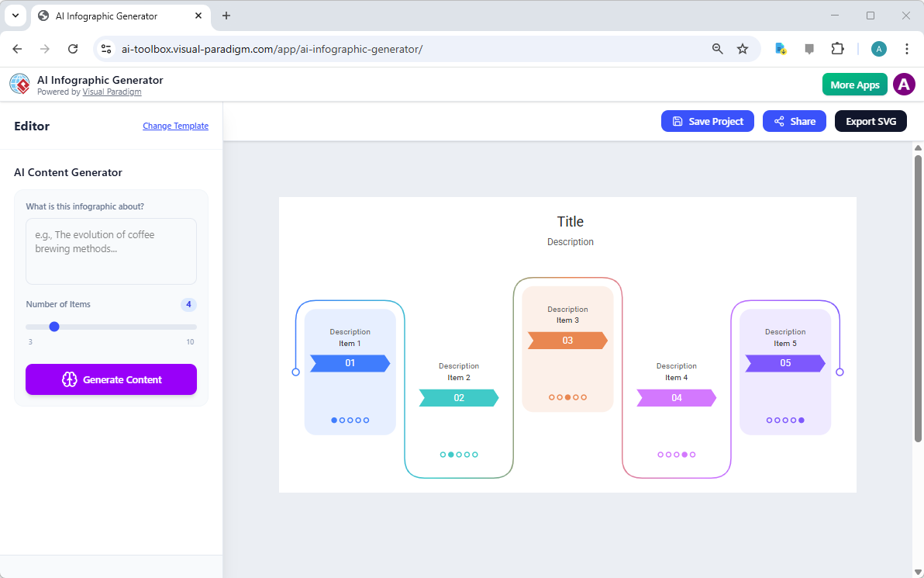The height and width of the screenshot is (578, 924).
Task: Open the Chrome profile menu
Action: 878,48
